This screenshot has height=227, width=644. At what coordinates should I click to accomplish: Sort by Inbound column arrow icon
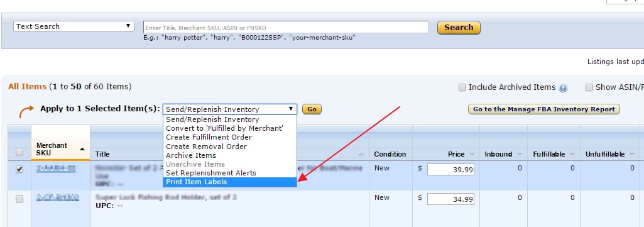pyautogui.click(x=520, y=154)
